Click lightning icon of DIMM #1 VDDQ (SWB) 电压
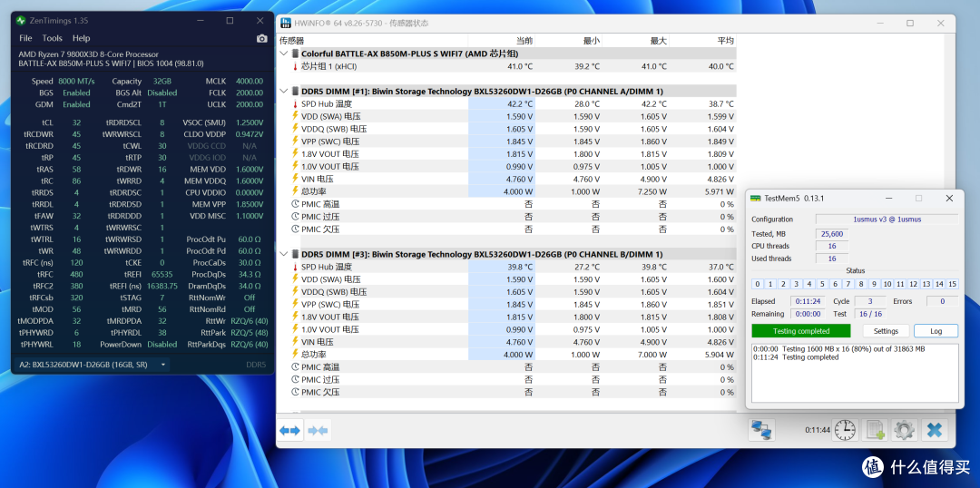This screenshot has height=488, width=980. (295, 129)
